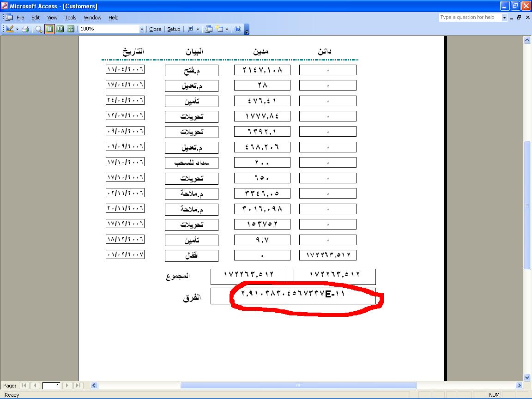The width and height of the screenshot is (532, 399).
Task: Switch to Multiple Pages view
Action: (x=71, y=29)
